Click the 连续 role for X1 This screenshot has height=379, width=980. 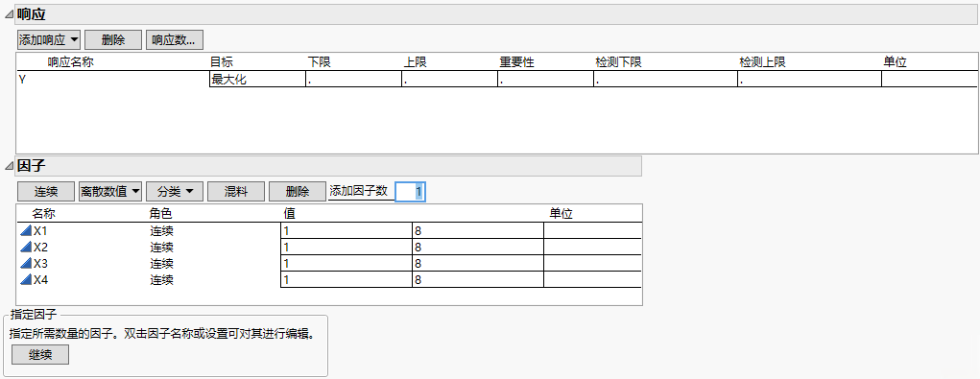[162, 231]
